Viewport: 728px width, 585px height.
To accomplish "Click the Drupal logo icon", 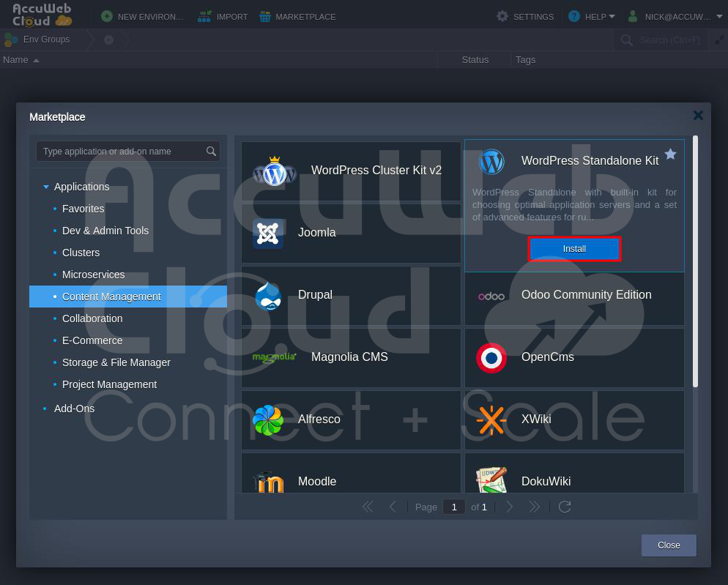I will coord(268,295).
